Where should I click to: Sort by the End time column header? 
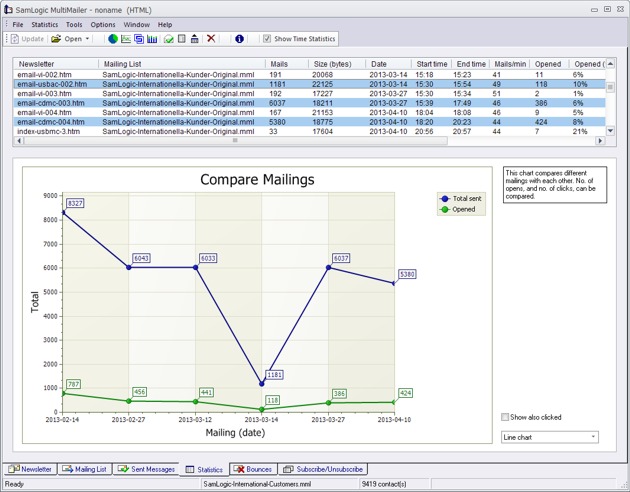[471, 64]
